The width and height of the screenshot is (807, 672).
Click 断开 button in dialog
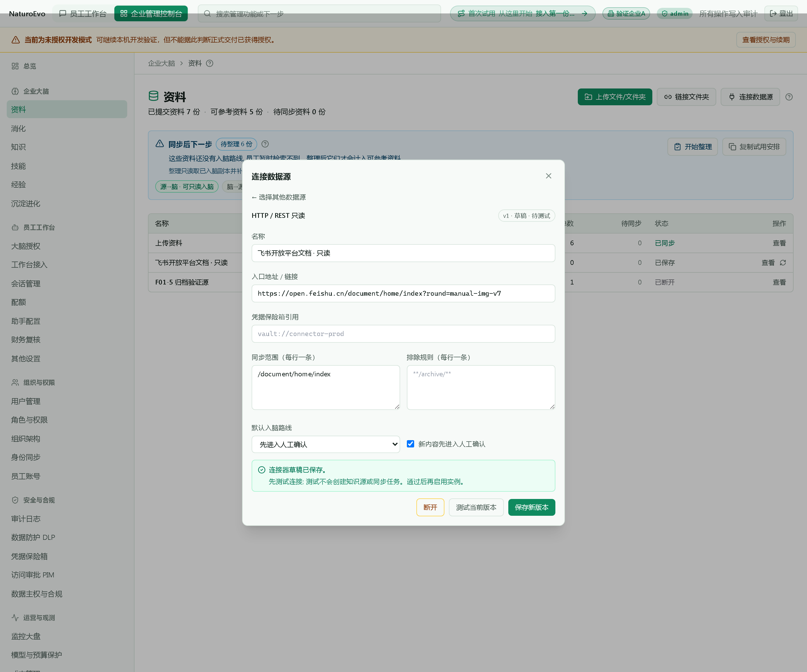click(430, 507)
